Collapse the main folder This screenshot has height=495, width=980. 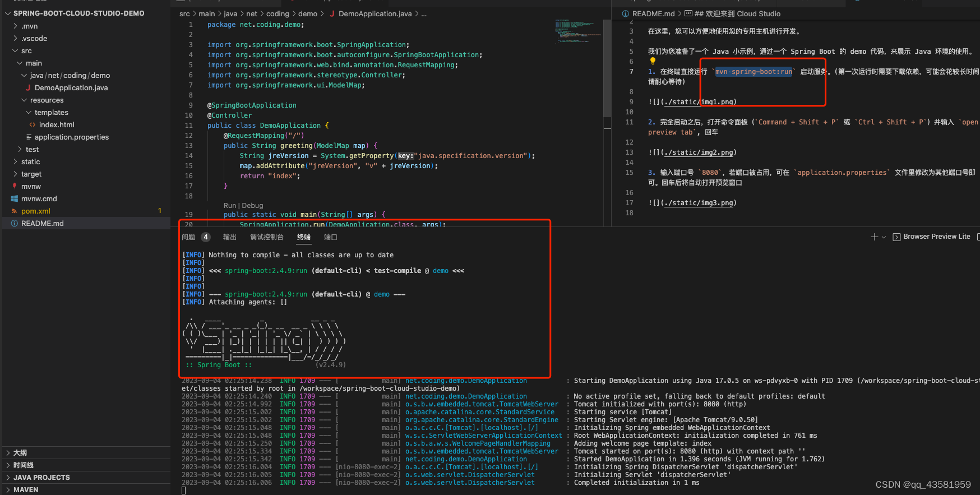click(x=20, y=63)
